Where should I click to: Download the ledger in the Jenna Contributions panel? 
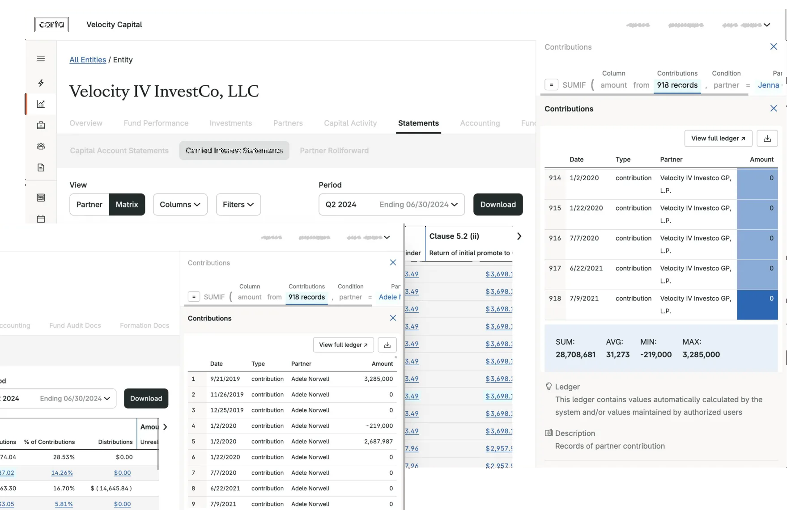pyautogui.click(x=767, y=139)
